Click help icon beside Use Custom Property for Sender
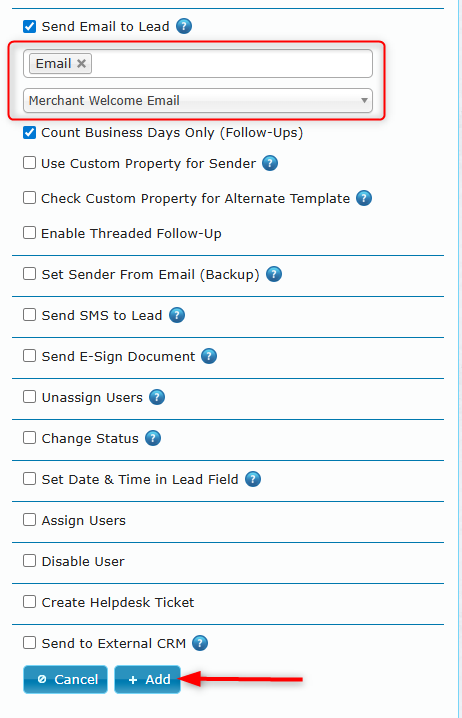Viewport: 462px width, 718px height. tap(270, 163)
